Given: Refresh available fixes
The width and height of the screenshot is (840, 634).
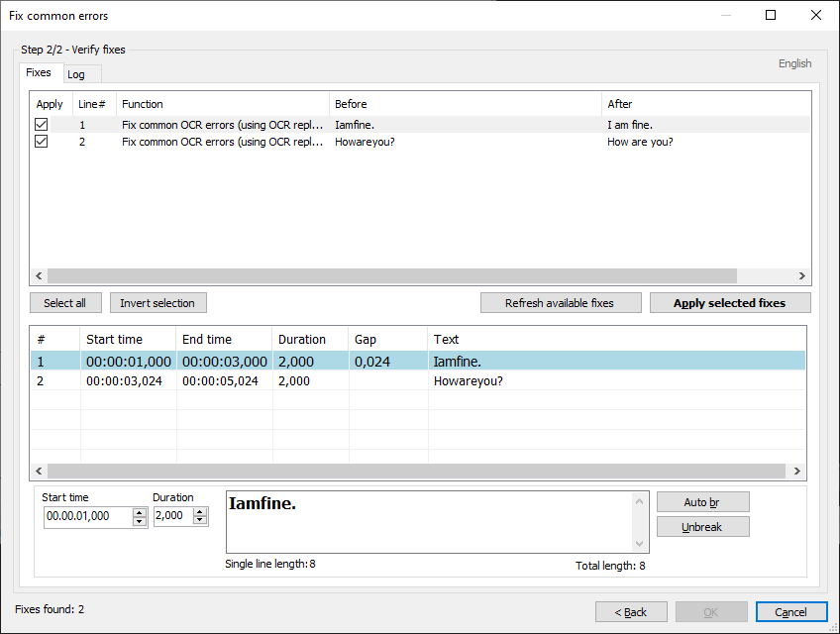Looking at the screenshot, I should pyautogui.click(x=560, y=303).
